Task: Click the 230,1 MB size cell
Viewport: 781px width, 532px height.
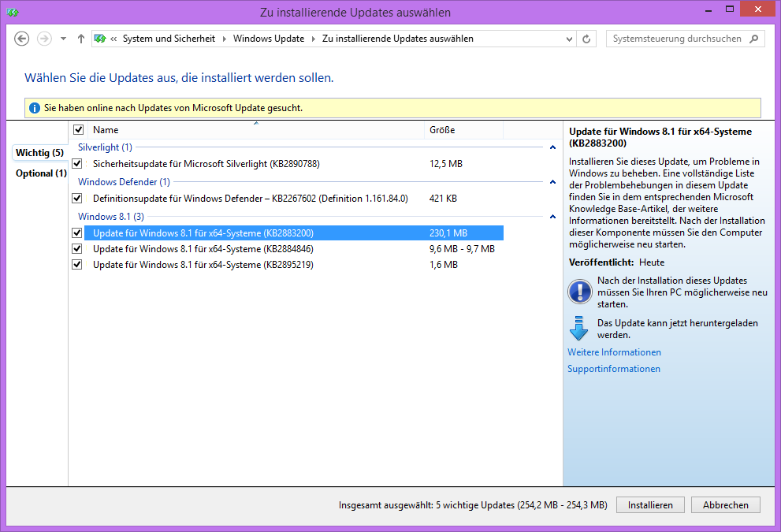Action: [x=448, y=233]
